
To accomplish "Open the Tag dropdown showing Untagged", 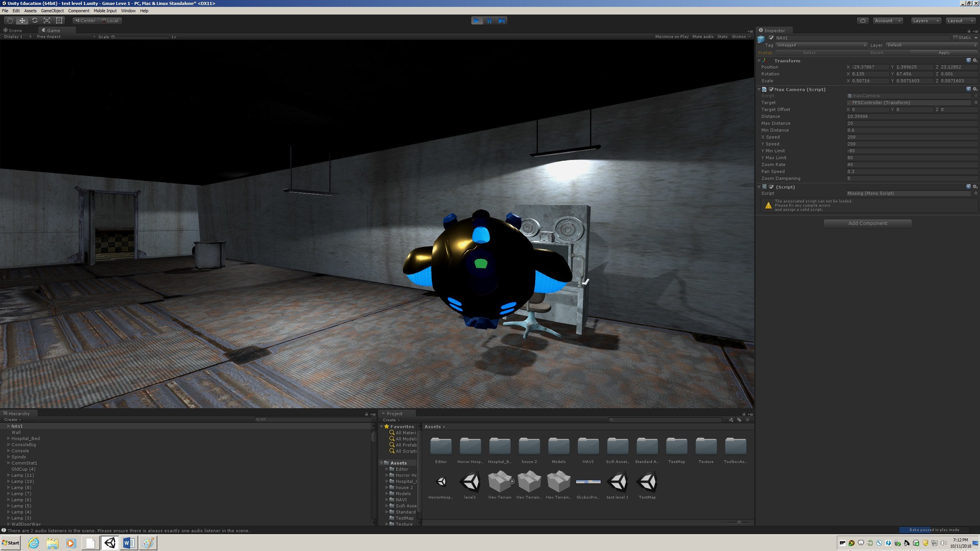I will click(x=821, y=45).
